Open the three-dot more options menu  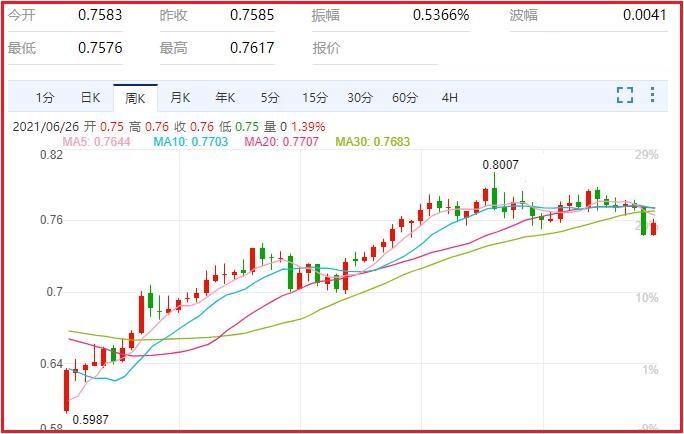[652, 95]
